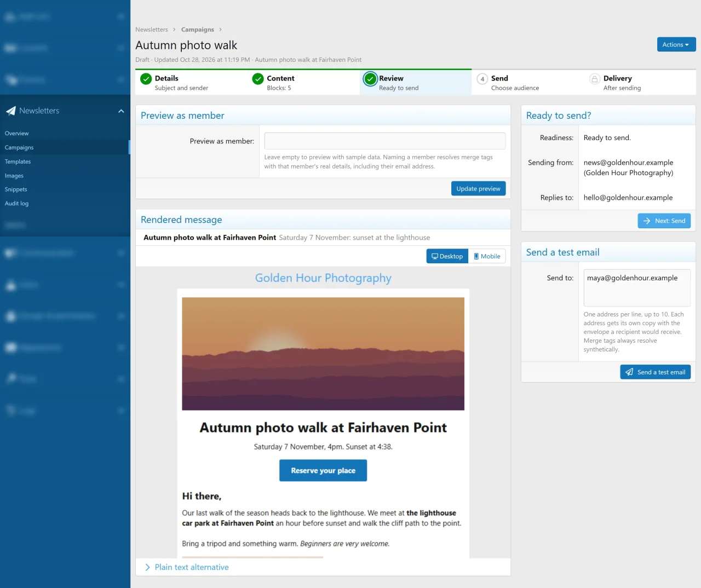Click the Delivery step lock icon

pos(595,79)
